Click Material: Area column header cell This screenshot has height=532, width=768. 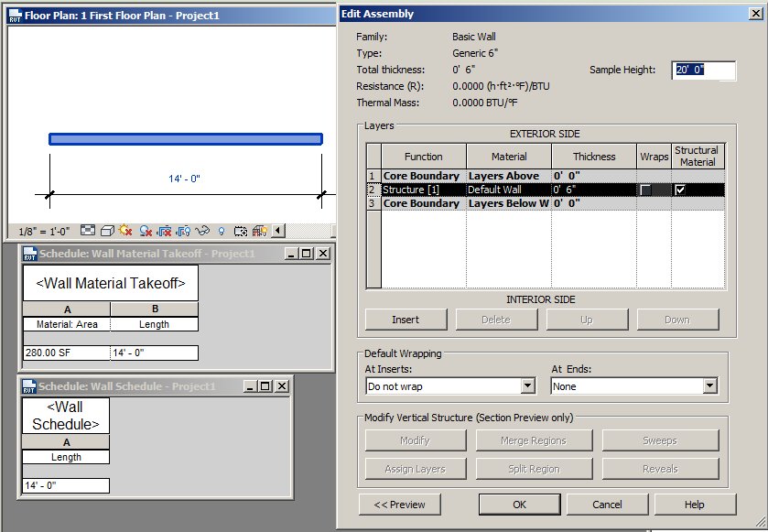(67, 324)
